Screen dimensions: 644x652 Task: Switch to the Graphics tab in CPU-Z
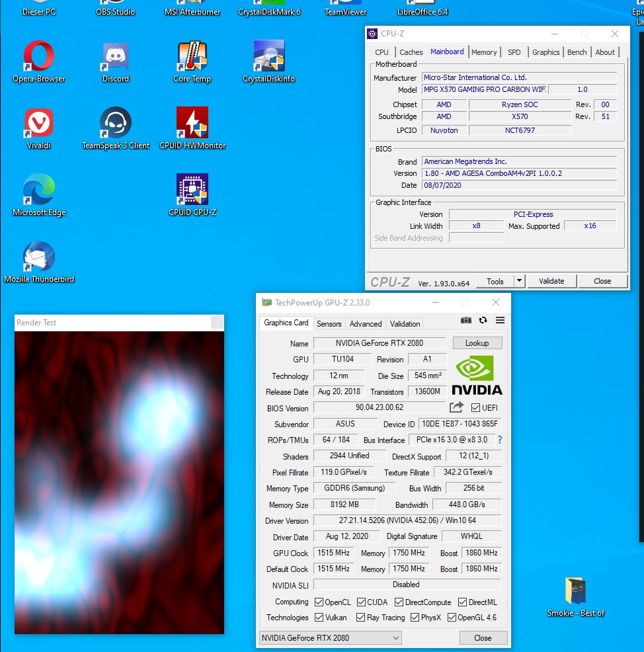(546, 52)
